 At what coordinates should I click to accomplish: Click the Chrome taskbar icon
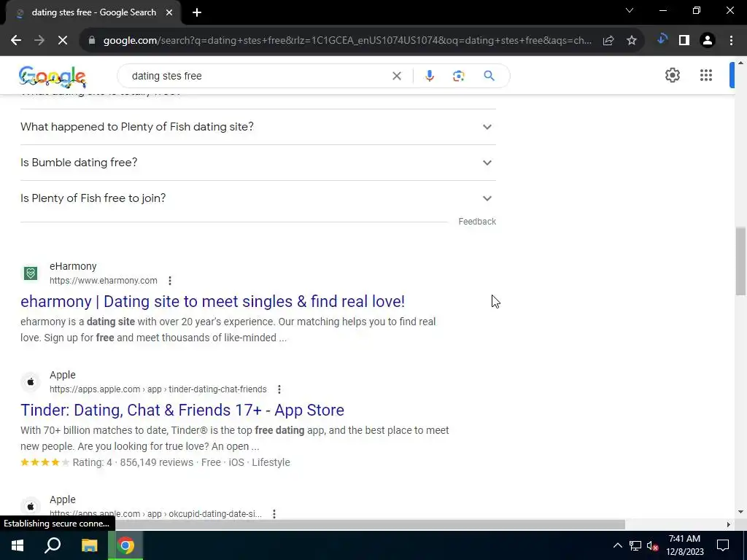125,545
